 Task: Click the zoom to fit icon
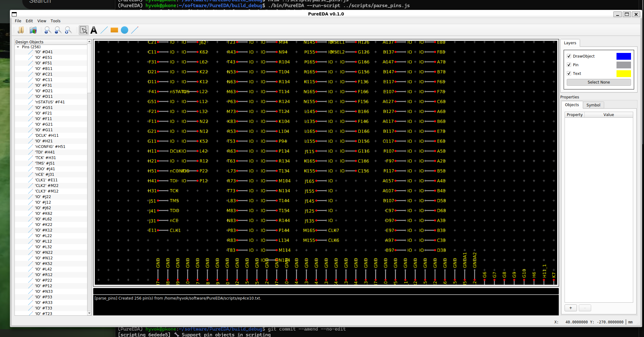(68, 30)
